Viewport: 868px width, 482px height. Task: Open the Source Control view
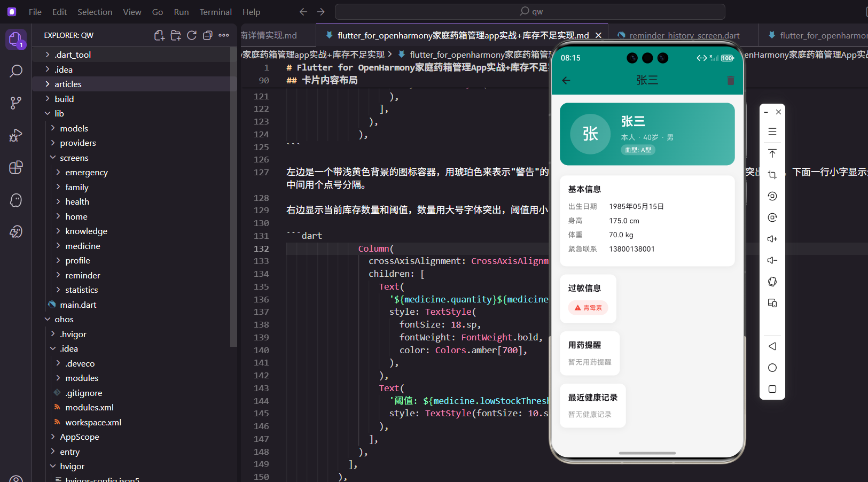point(16,103)
